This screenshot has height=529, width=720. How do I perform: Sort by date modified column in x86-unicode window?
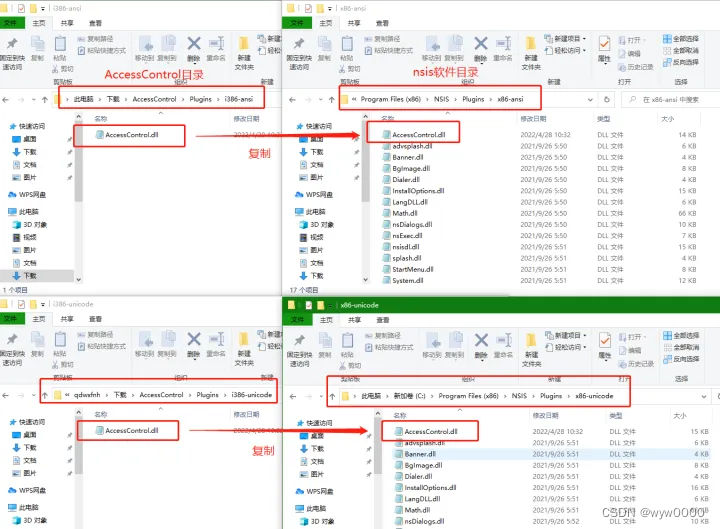coord(546,416)
